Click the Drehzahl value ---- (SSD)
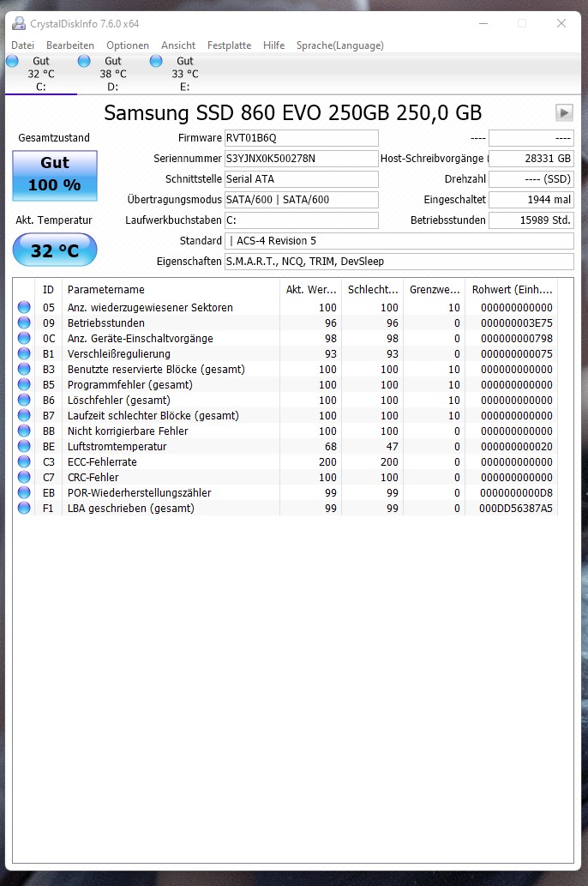588x886 pixels. coord(531,179)
